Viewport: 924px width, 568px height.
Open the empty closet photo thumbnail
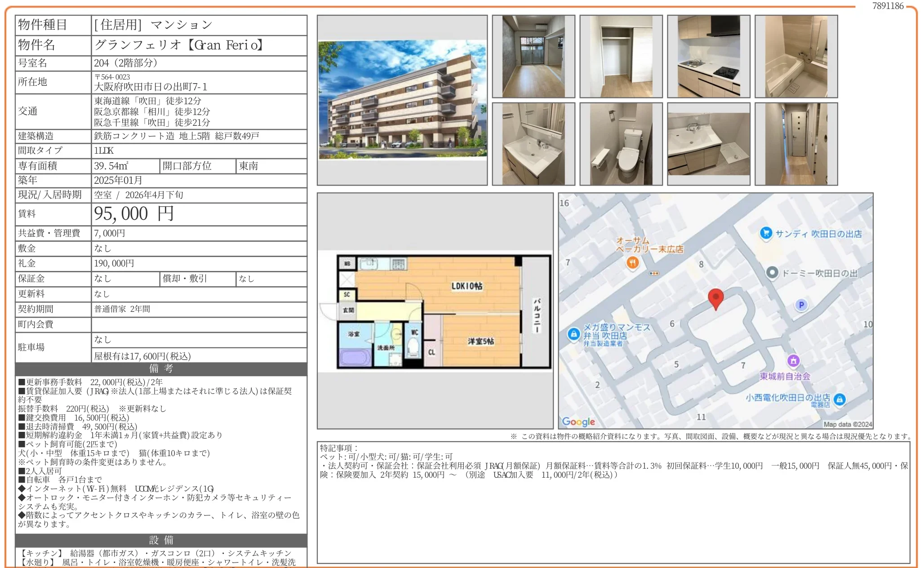(x=621, y=56)
